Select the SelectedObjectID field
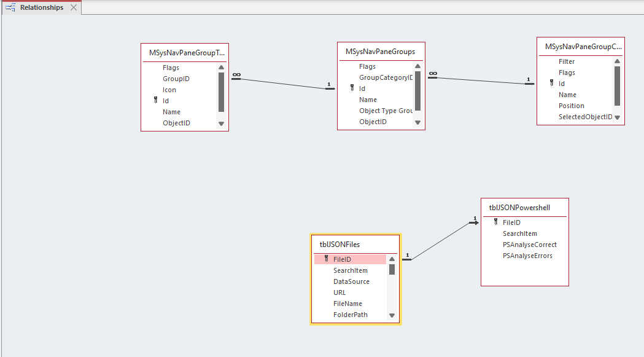644x357 pixels. [x=585, y=117]
